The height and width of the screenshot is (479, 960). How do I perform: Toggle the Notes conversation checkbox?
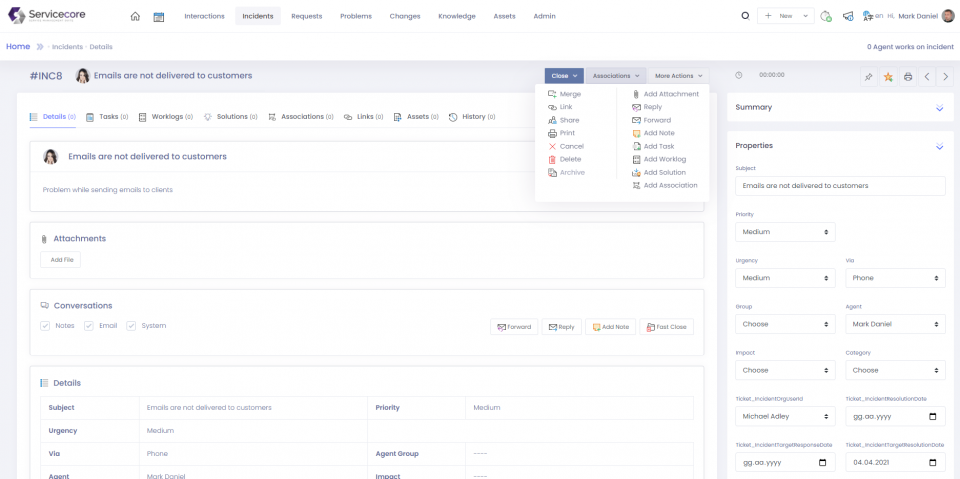(x=45, y=326)
